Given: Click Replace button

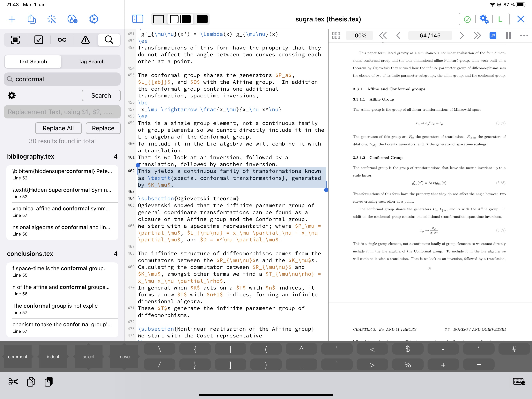Looking at the screenshot, I should coord(103,128).
